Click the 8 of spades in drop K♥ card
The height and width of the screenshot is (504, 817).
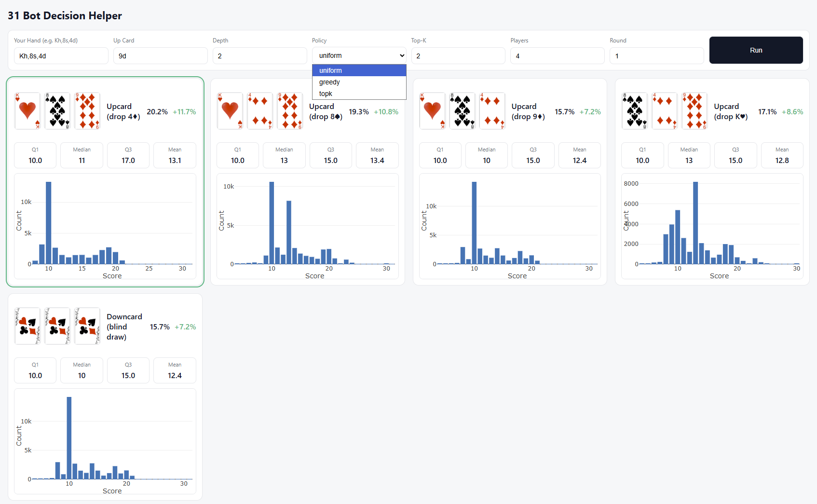tap(634, 111)
